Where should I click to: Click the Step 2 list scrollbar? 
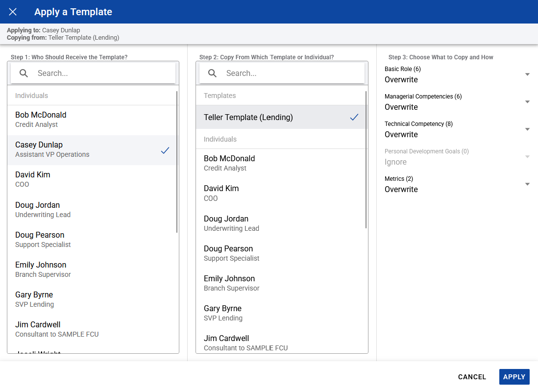tap(366, 160)
